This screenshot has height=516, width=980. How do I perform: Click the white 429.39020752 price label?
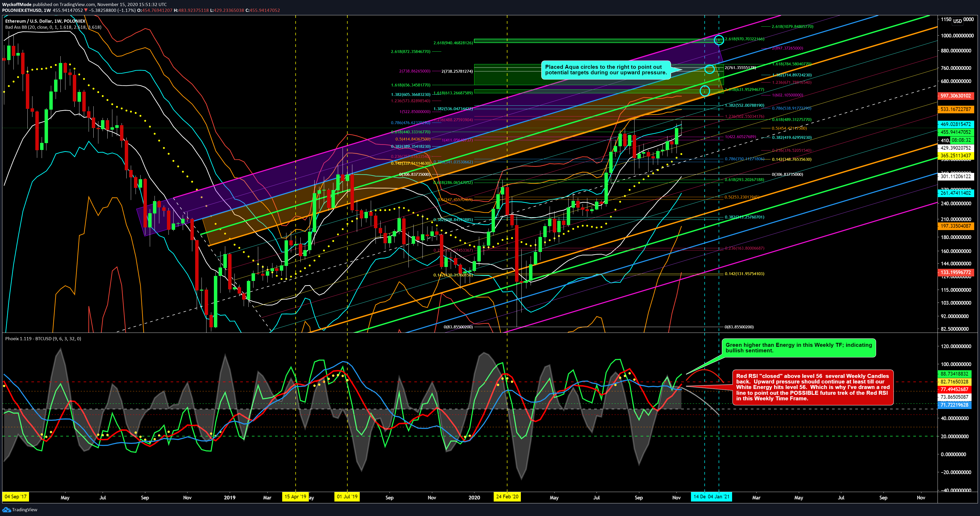pyautogui.click(x=956, y=148)
